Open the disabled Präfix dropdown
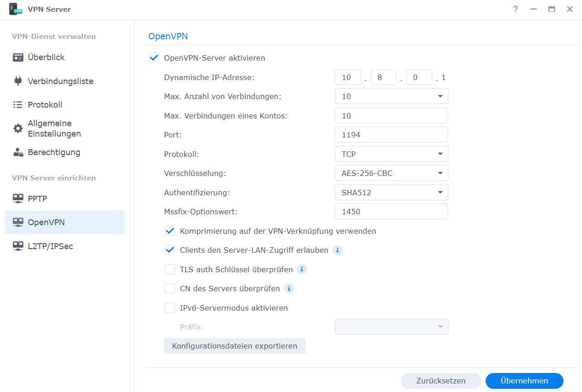Screen dimensions: 582x392 391,327
